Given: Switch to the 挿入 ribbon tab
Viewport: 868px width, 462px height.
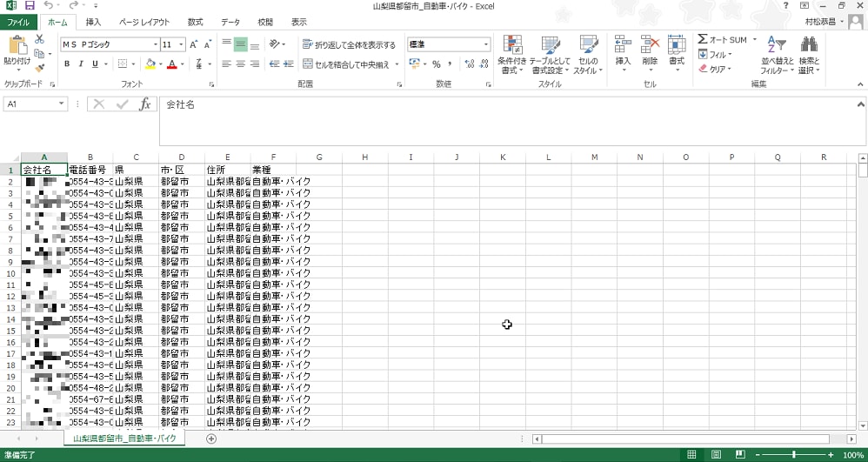Looking at the screenshot, I should coord(93,22).
